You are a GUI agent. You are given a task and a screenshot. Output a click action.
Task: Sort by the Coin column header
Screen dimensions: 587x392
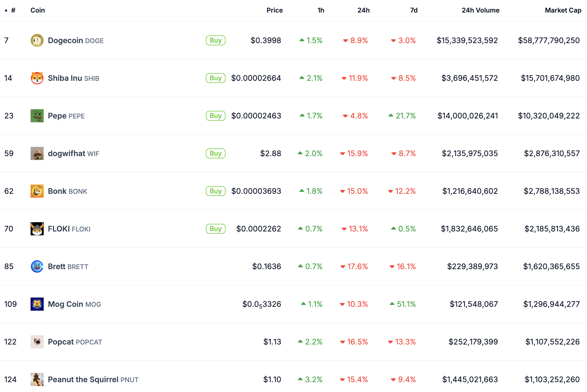(38, 10)
